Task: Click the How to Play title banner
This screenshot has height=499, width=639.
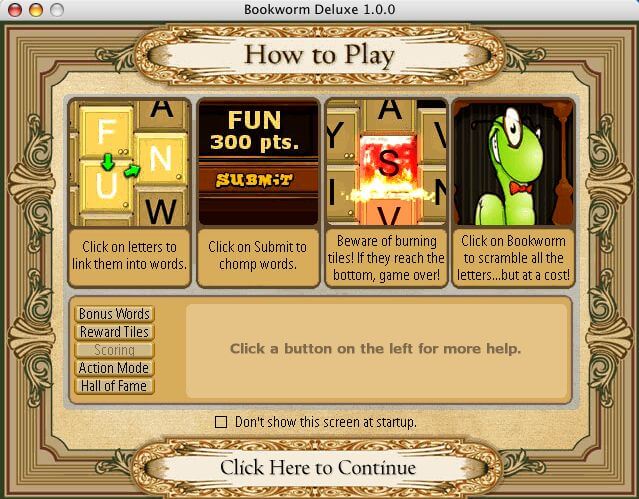Action: point(320,55)
